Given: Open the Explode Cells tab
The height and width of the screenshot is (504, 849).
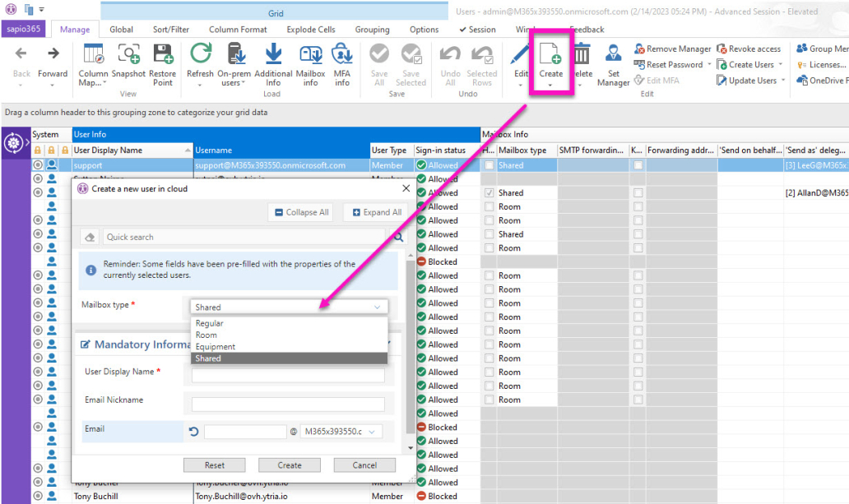Looking at the screenshot, I should pyautogui.click(x=311, y=30).
